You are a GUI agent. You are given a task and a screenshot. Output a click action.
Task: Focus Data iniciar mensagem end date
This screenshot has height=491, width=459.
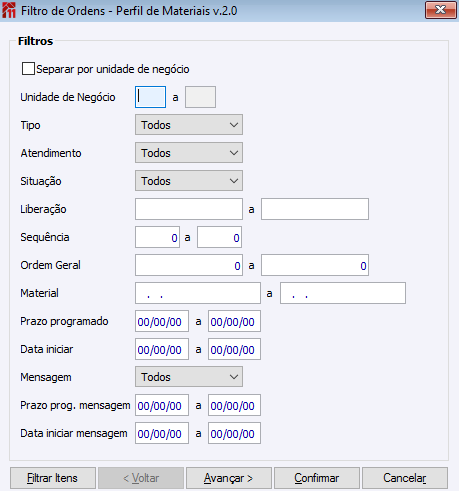(234, 433)
